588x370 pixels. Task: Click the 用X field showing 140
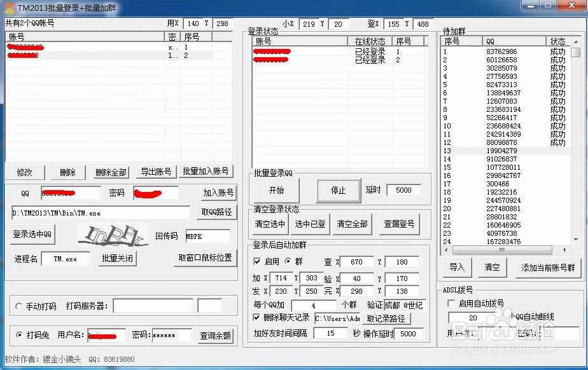click(193, 24)
